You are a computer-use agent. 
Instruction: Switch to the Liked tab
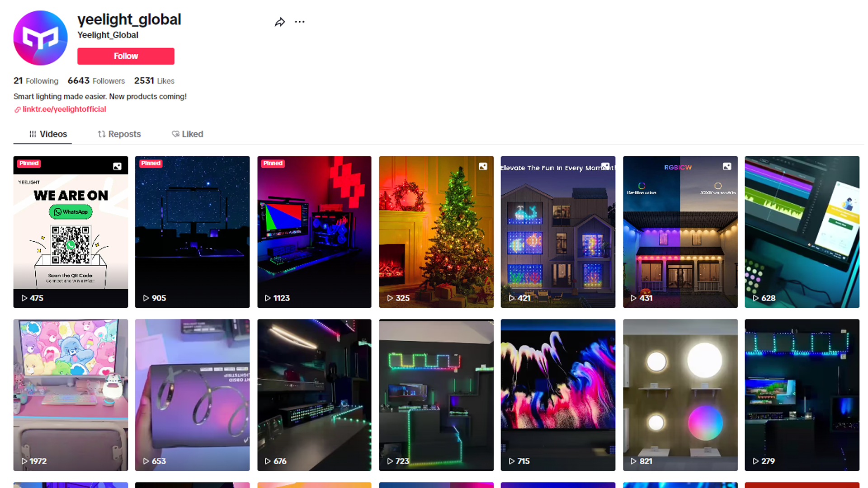point(188,134)
